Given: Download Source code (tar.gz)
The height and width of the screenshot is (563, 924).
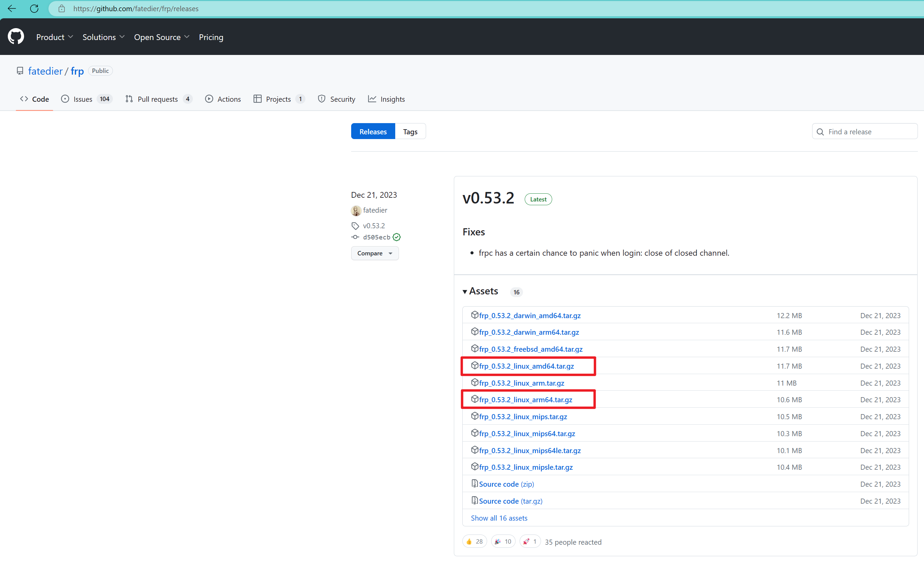Looking at the screenshot, I should (x=511, y=501).
